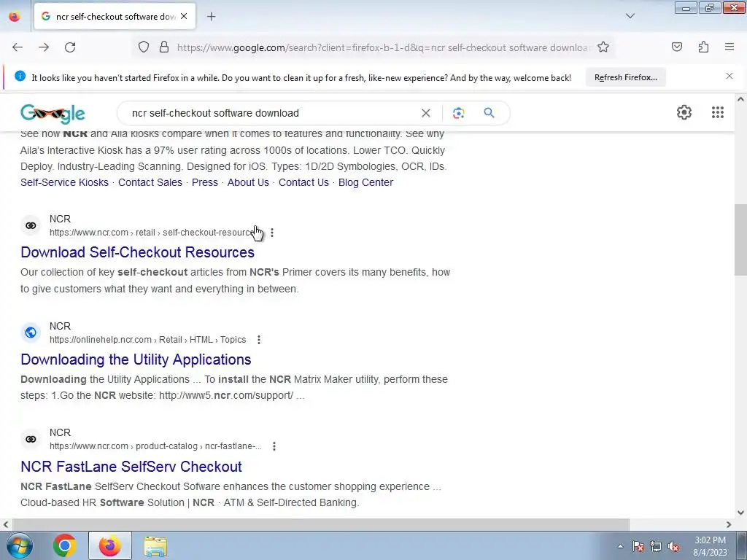Open the Windows Start menu
This screenshot has width=747, height=560.
[x=19, y=545]
